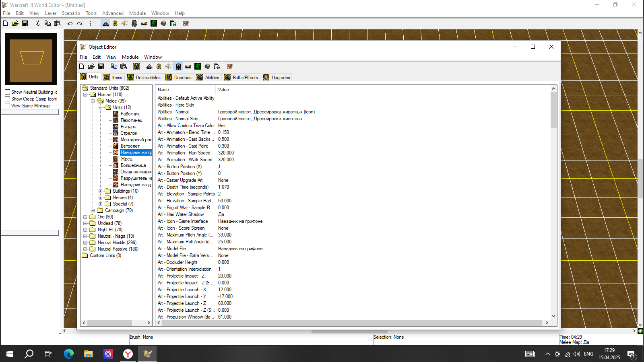Click Undo arrow in World Editor toolbar
The width and height of the screenshot is (644, 362).
point(70,23)
